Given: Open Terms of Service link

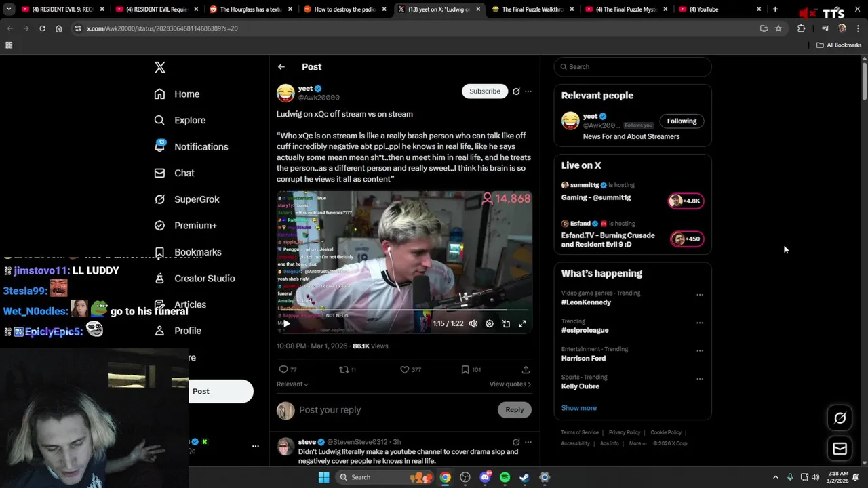Looking at the screenshot, I should (x=580, y=432).
